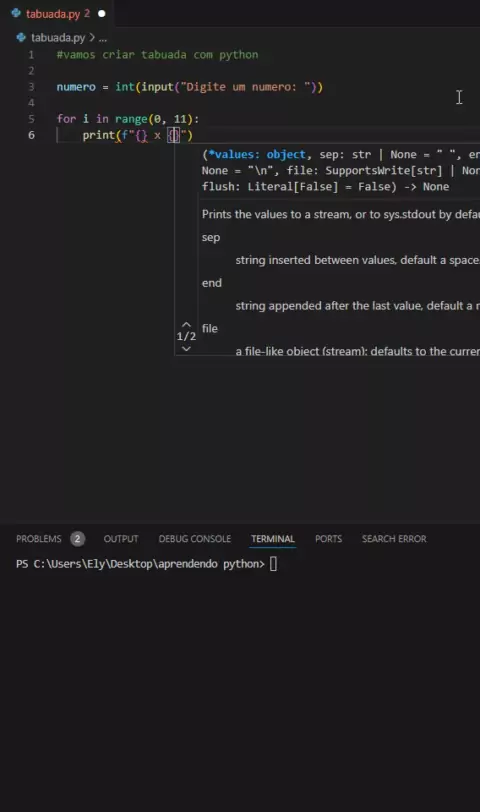
Task: Select the tabuada.py editor tab
Action: pos(57,13)
